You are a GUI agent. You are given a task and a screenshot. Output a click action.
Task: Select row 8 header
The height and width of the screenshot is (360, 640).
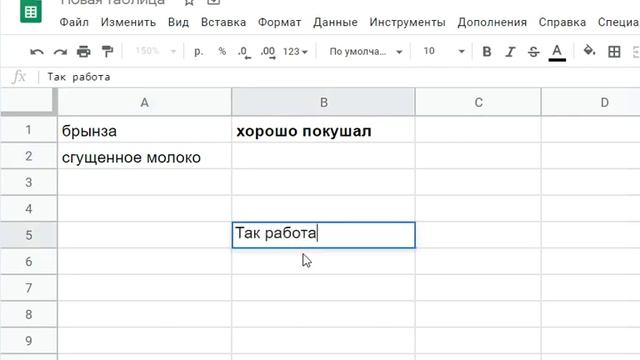click(29, 314)
